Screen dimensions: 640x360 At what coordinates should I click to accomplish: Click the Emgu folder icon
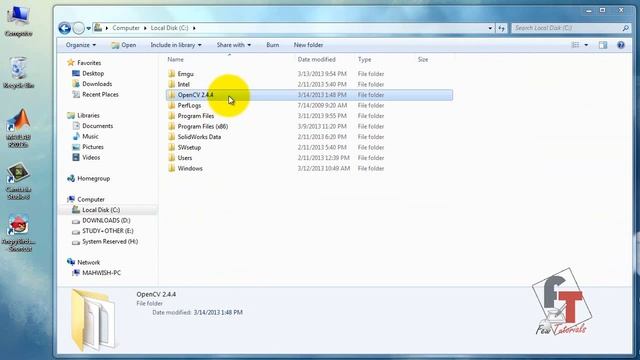tap(171, 74)
